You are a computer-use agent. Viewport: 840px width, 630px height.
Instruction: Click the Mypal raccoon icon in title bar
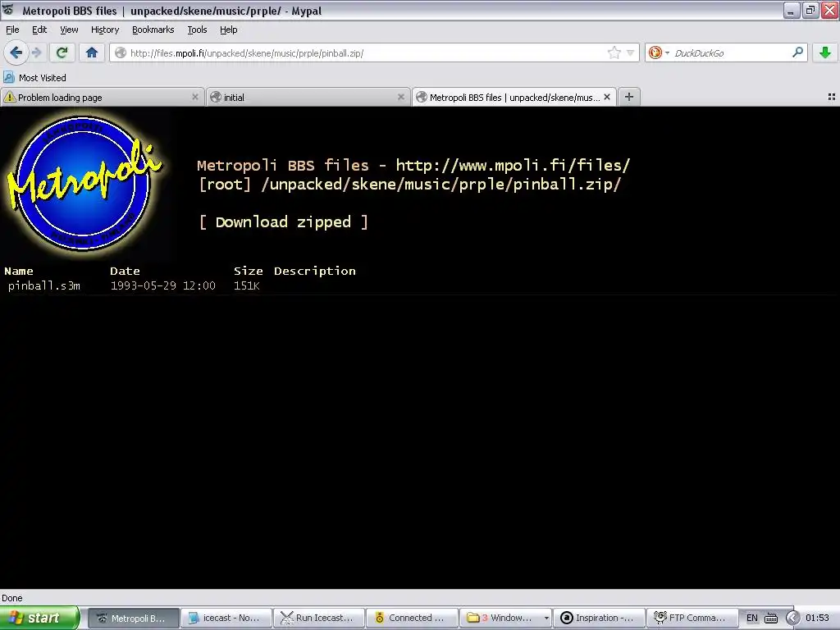point(8,10)
